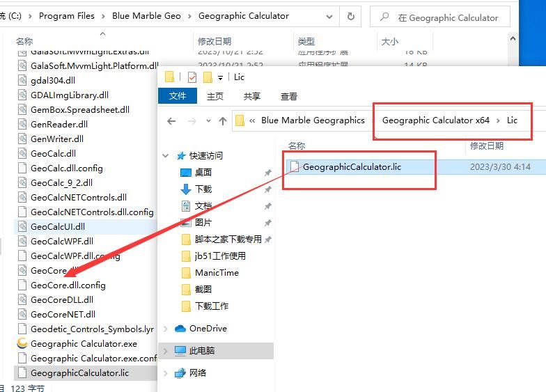Click the back arrow in Lic window

pyautogui.click(x=171, y=121)
